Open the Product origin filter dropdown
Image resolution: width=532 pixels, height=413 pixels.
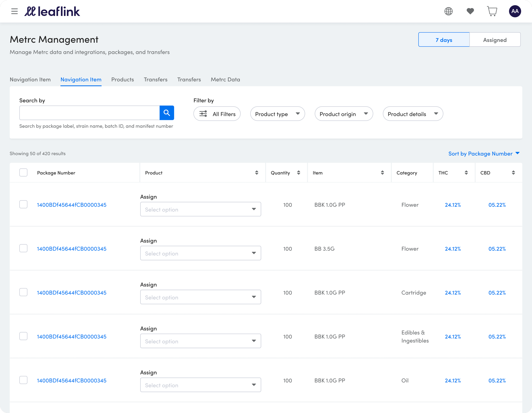tap(344, 114)
